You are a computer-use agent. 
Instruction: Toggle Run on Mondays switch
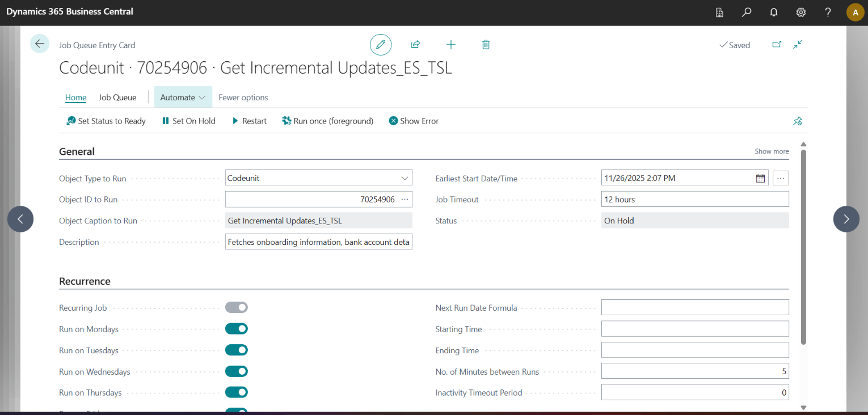click(237, 329)
